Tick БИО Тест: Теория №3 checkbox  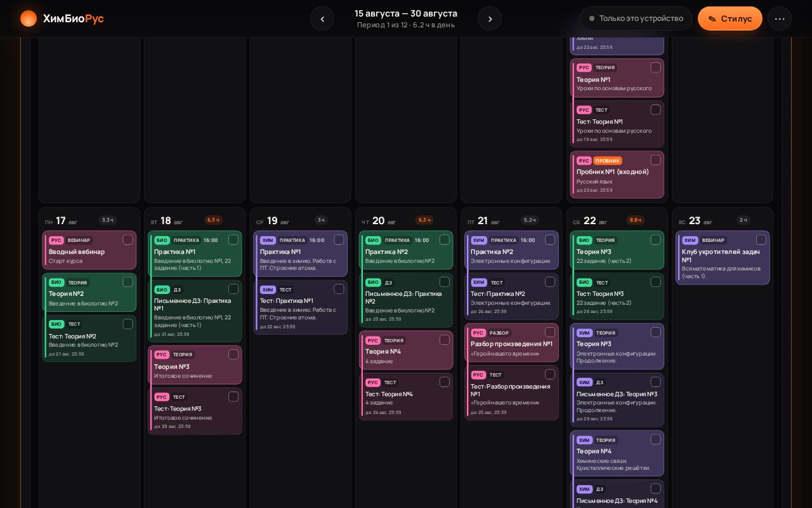pyautogui.click(x=655, y=282)
